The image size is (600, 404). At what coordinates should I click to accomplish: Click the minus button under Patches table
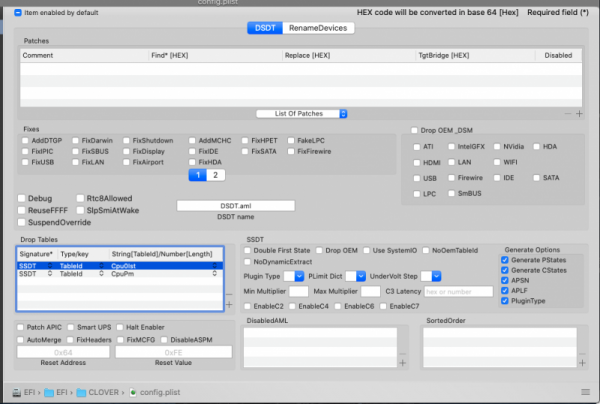(568, 114)
